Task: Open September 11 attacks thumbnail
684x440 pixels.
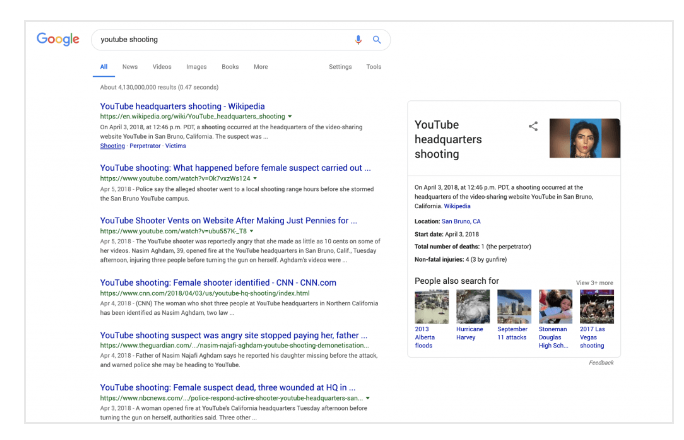Action: click(x=514, y=307)
